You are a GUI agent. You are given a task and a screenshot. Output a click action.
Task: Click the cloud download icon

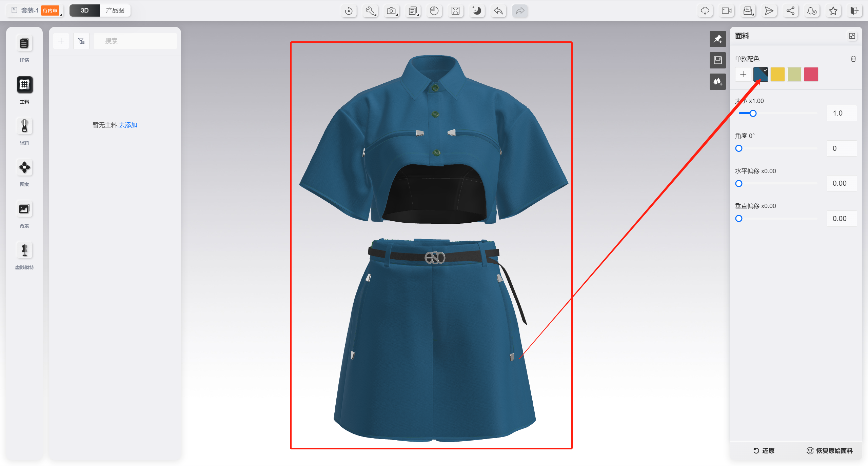point(705,11)
